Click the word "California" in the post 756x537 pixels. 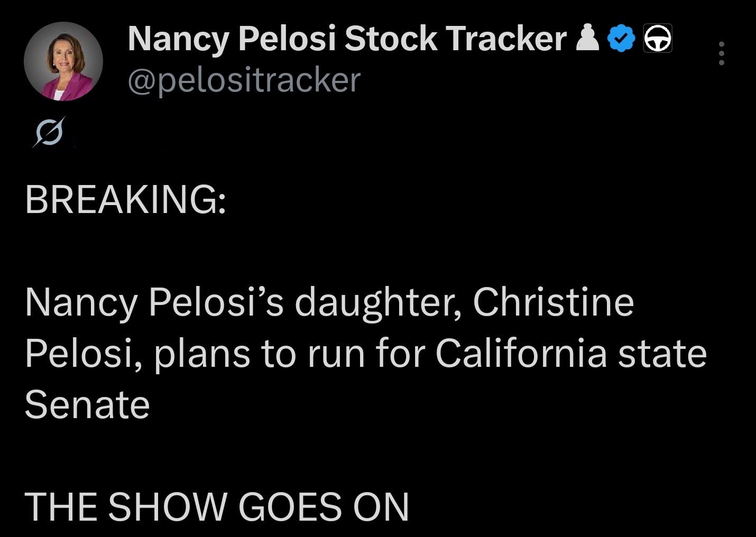[521, 353]
